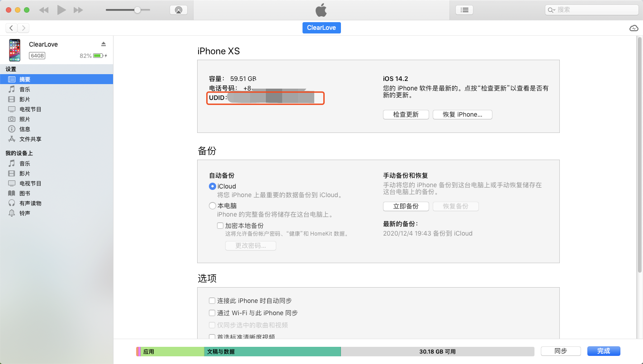This screenshot has height=364, width=643.
Task: Click 检查更新 to check for iOS updates
Action: (x=406, y=114)
